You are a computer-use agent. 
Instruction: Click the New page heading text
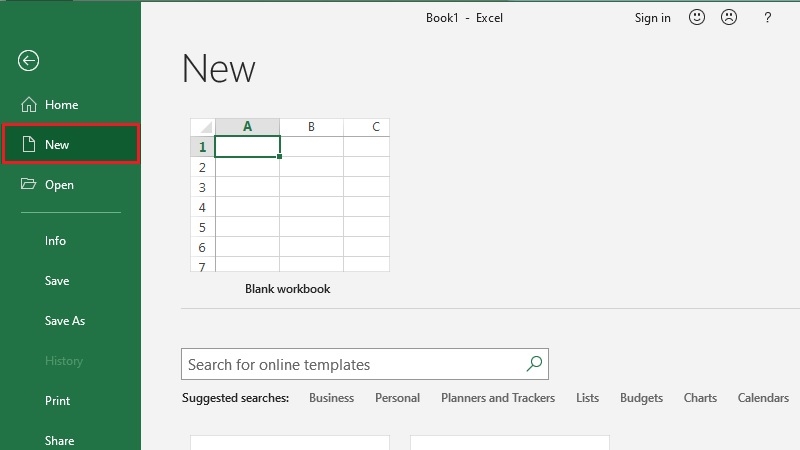(x=218, y=69)
